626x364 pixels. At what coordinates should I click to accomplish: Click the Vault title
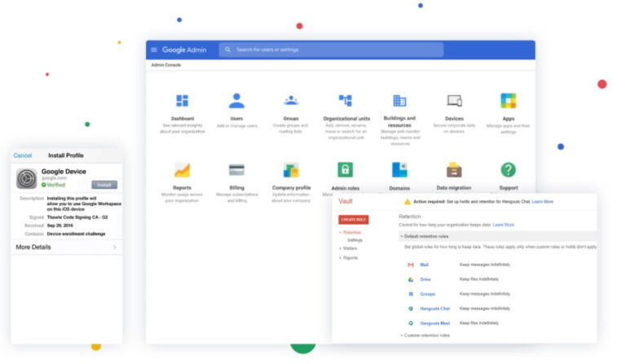coord(346,201)
